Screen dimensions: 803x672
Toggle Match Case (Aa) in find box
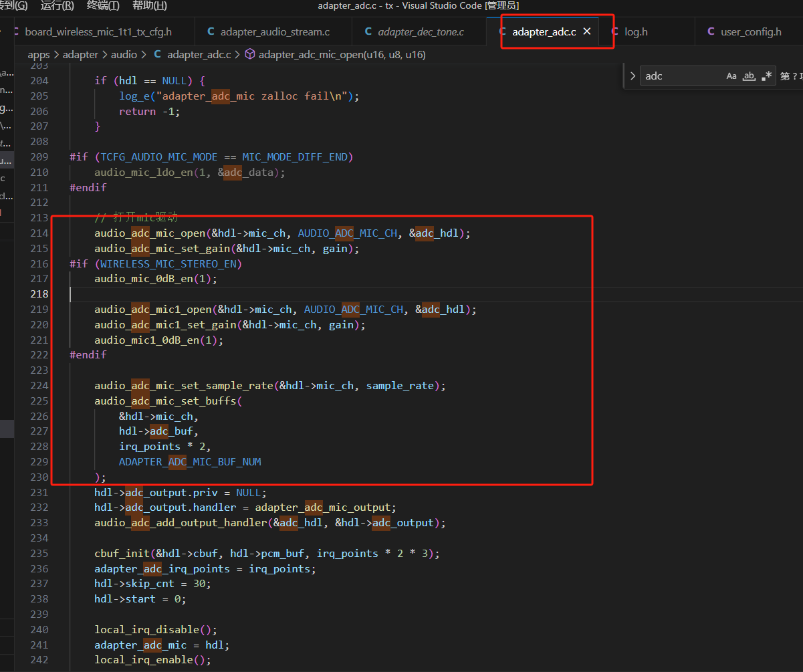click(x=731, y=76)
